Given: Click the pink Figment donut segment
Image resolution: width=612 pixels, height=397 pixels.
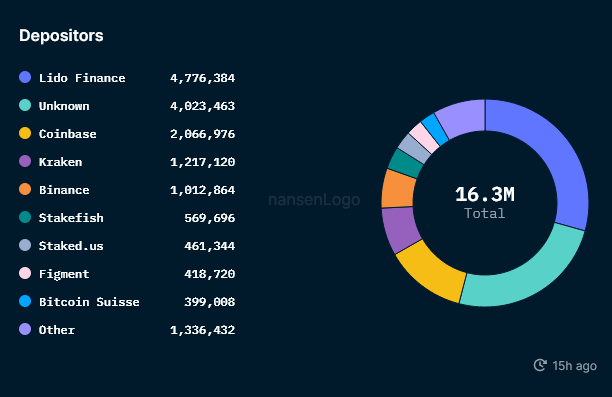Looking at the screenshot, I should pyautogui.click(x=425, y=137).
